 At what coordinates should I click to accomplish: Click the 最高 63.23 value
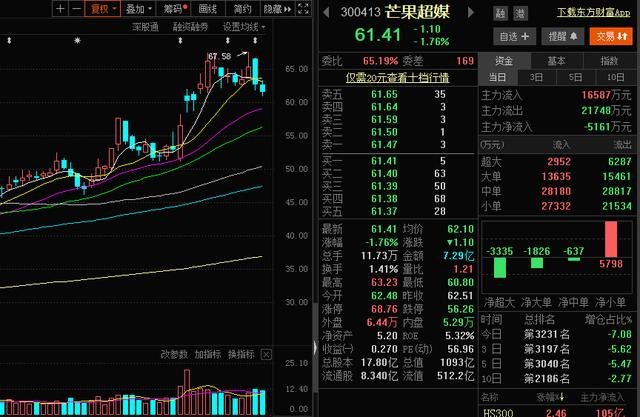coord(384,282)
